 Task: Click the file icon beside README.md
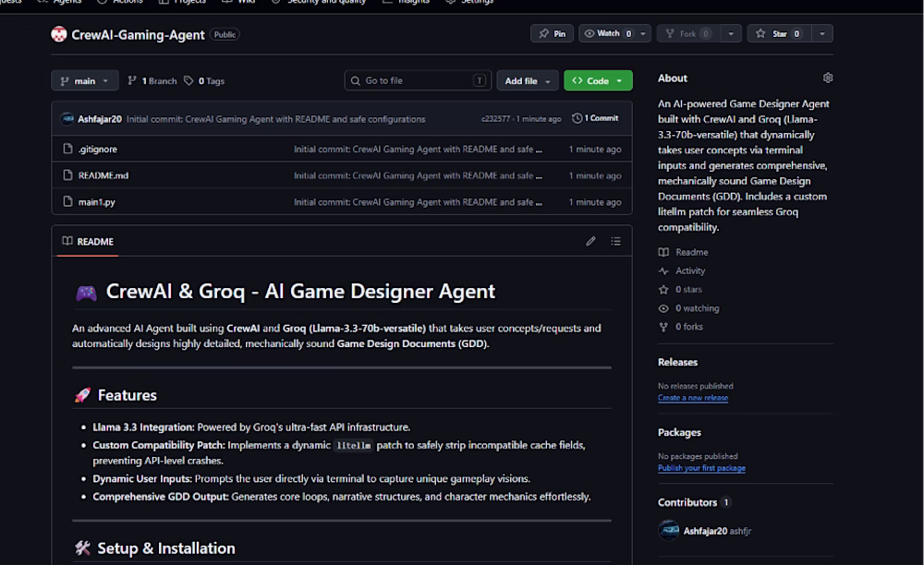point(67,174)
